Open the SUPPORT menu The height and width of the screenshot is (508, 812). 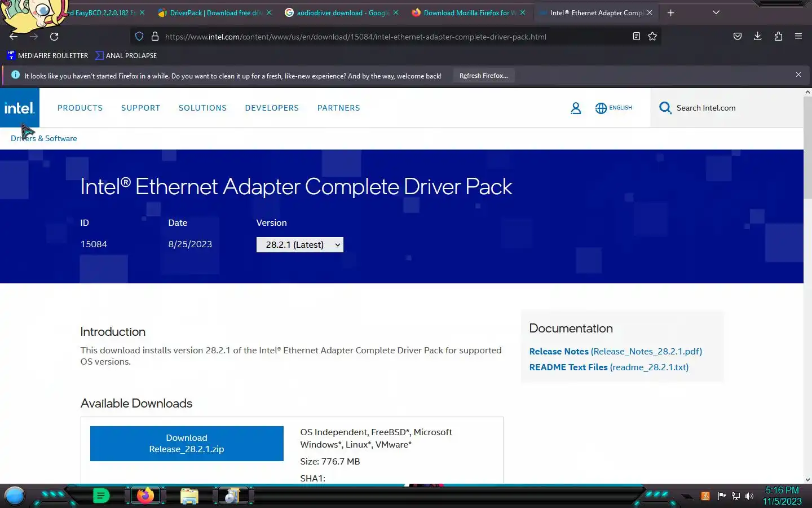coord(140,108)
